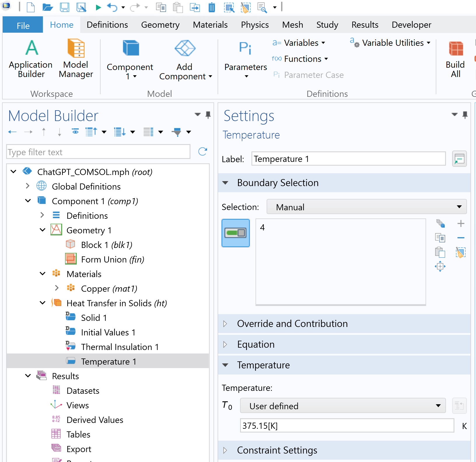Image resolution: width=476 pixels, height=462 pixels.
Task: Click the Zoom to Selection icon
Action: (440, 266)
